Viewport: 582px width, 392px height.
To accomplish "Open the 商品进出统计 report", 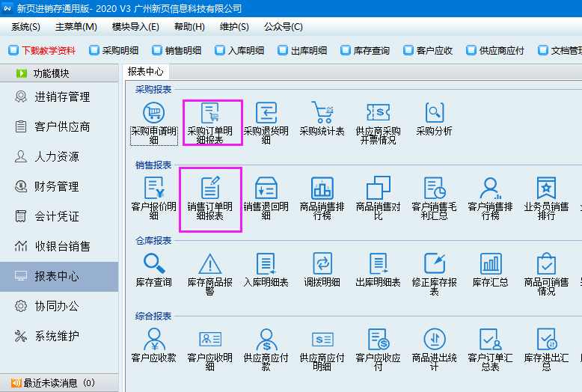I will coord(435,349).
